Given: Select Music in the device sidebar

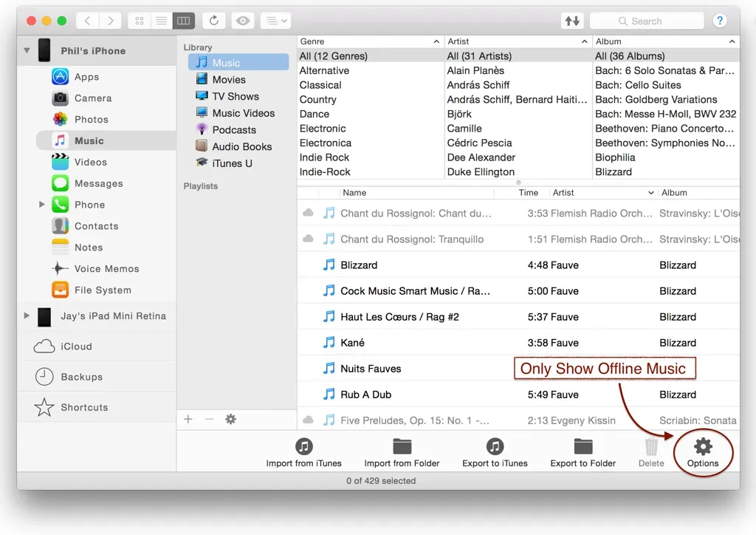Looking at the screenshot, I should [x=89, y=140].
